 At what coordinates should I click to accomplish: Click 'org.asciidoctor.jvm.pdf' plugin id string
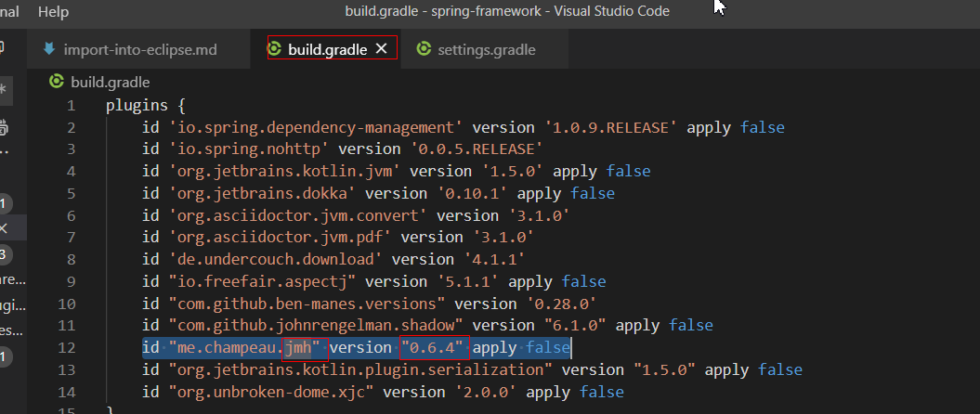click(x=281, y=238)
